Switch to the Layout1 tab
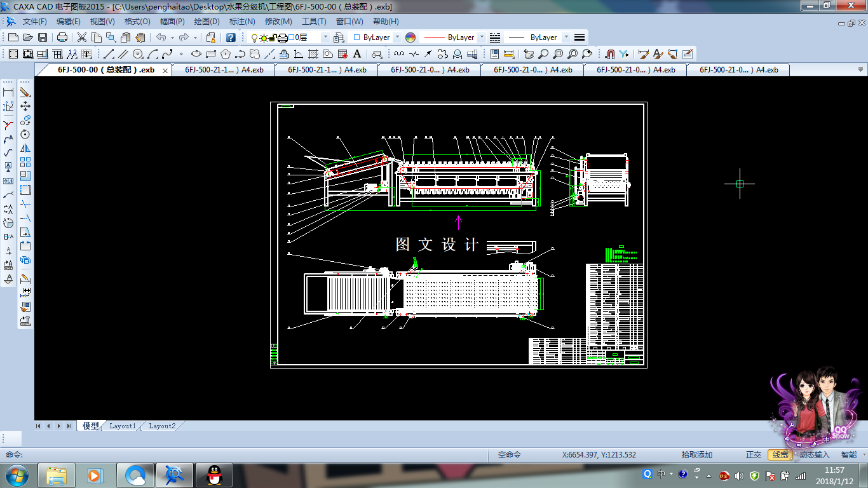868x488 pixels. point(123,426)
